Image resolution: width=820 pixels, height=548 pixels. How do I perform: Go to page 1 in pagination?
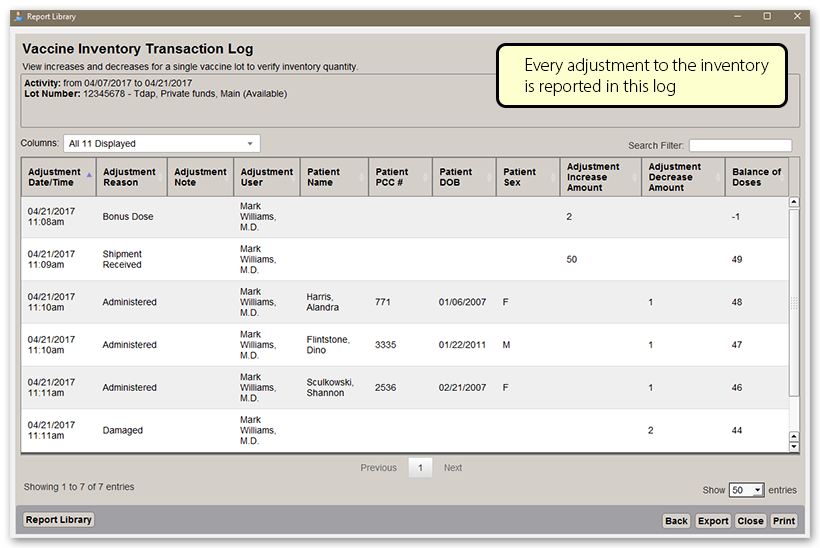420,468
